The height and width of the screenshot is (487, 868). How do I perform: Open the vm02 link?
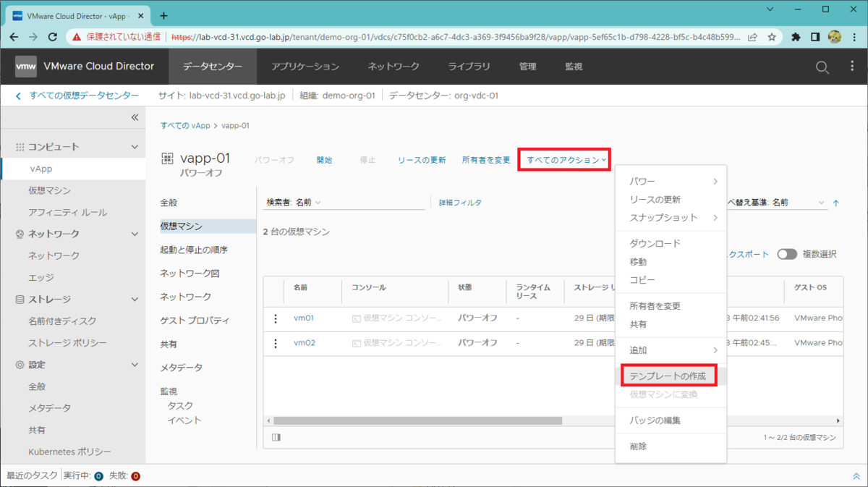[x=305, y=343]
